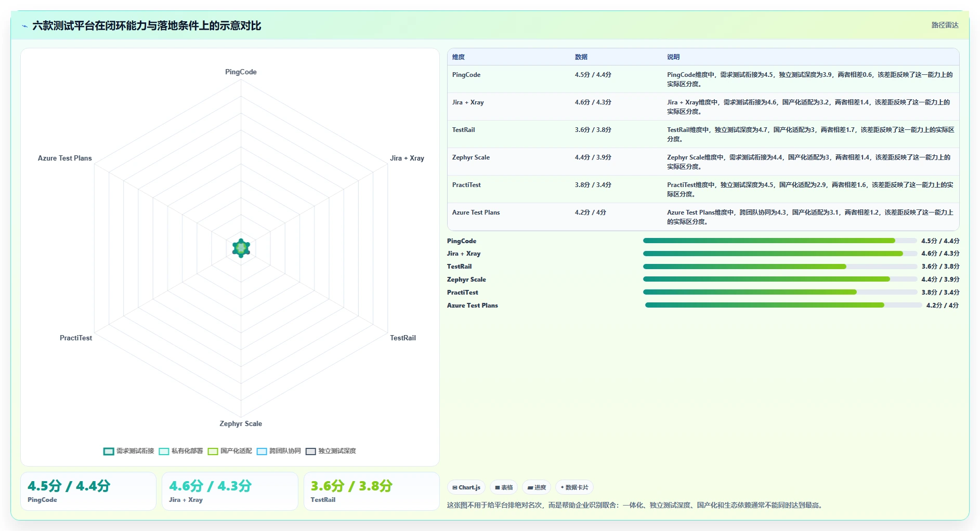This screenshot has width=980, height=531.
Task: Click the Jira + Xray description text in the table
Action: (808, 107)
